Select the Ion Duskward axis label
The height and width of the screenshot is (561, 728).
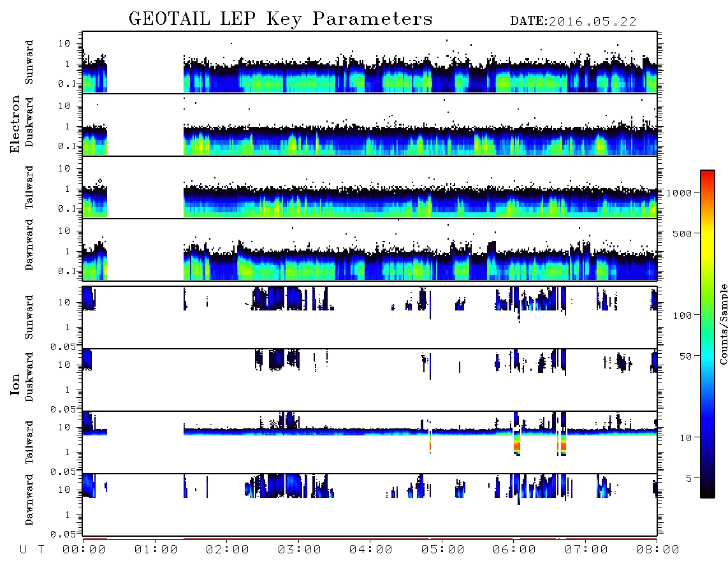[29, 377]
